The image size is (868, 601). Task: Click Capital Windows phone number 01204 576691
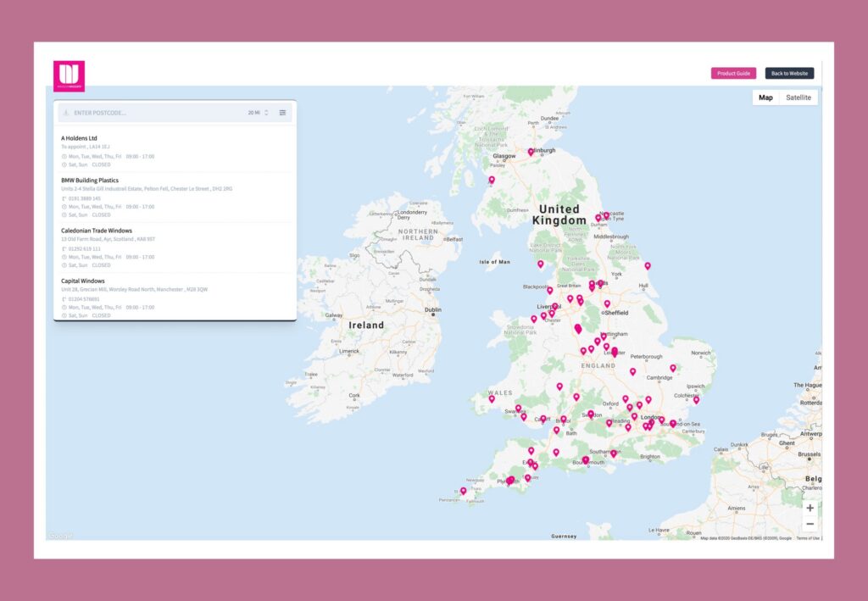point(84,299)
